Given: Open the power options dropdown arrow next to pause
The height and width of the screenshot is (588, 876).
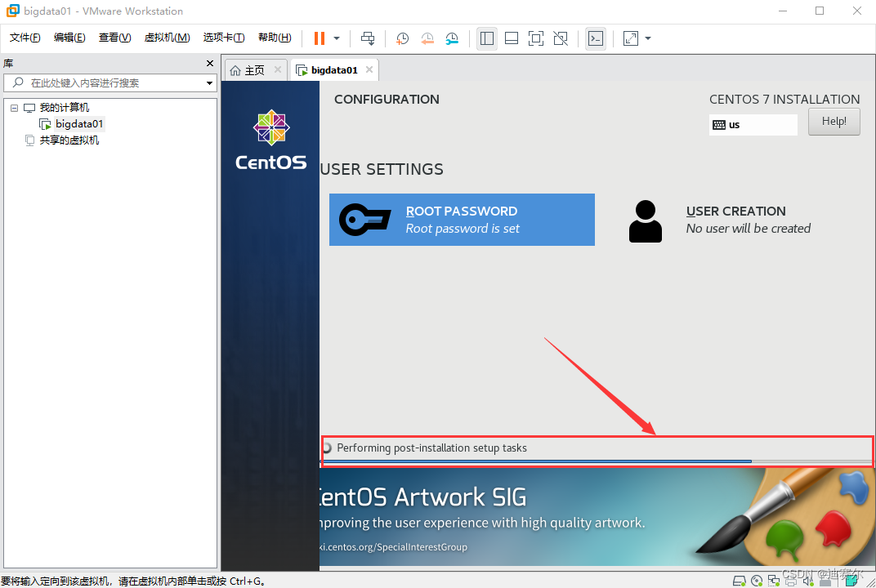Looking at the screenshot, I should tap(337, 38).
